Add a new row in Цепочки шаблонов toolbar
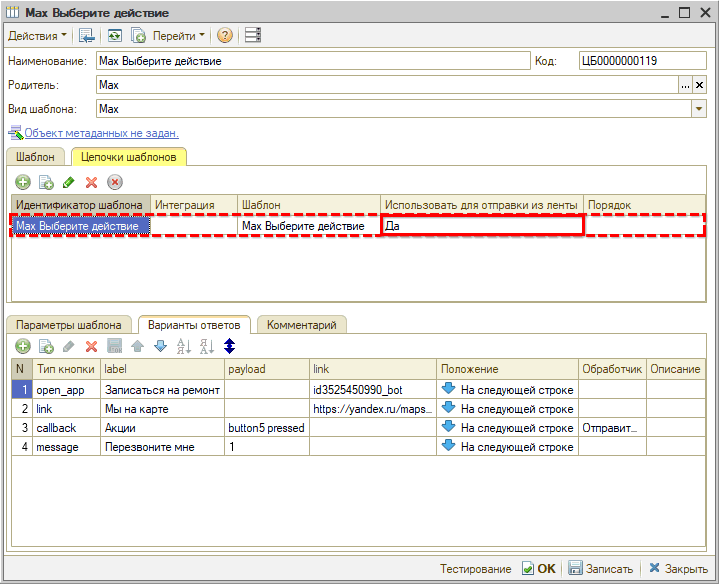 coord(22,182)
